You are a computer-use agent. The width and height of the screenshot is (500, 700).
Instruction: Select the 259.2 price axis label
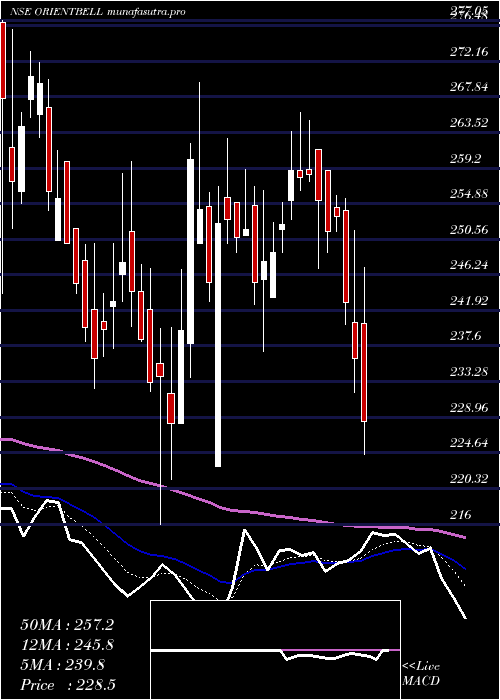click(x=466, y=159)
